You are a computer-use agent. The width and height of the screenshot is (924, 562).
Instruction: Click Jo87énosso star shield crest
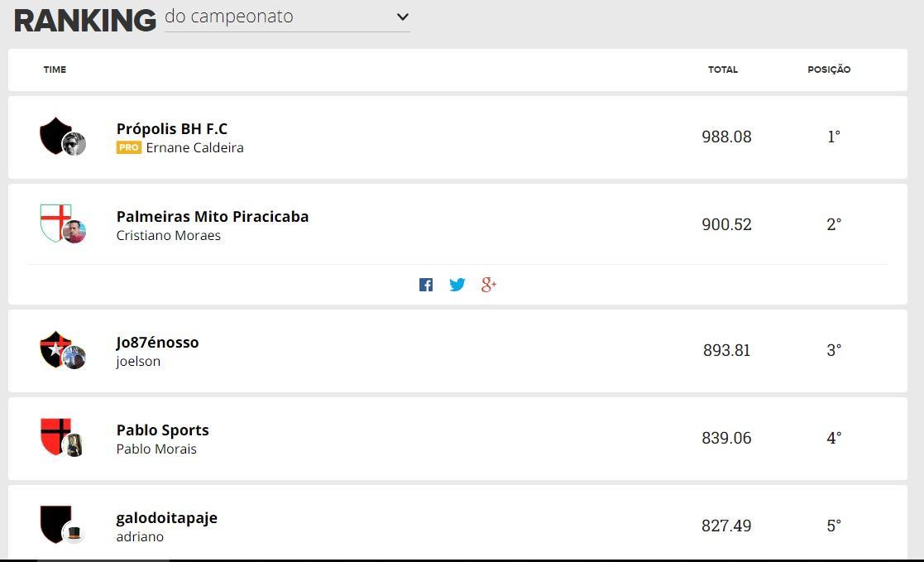pos(55,349)
